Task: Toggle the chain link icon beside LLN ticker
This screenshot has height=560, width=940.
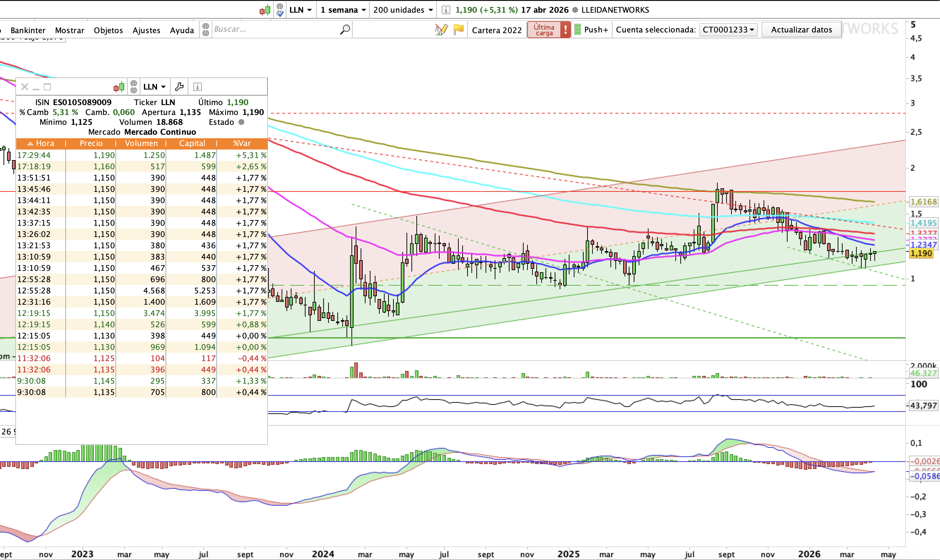Action: [x=280, y=10]
